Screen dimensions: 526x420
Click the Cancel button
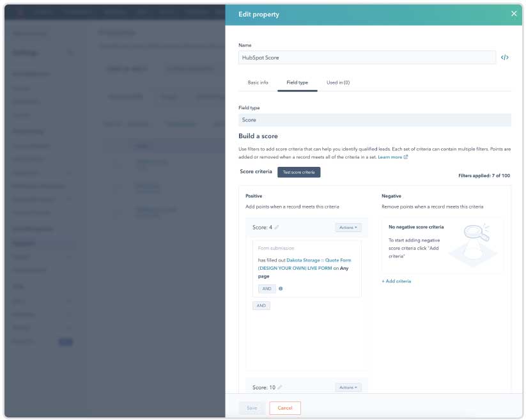[x=285, y=408]
